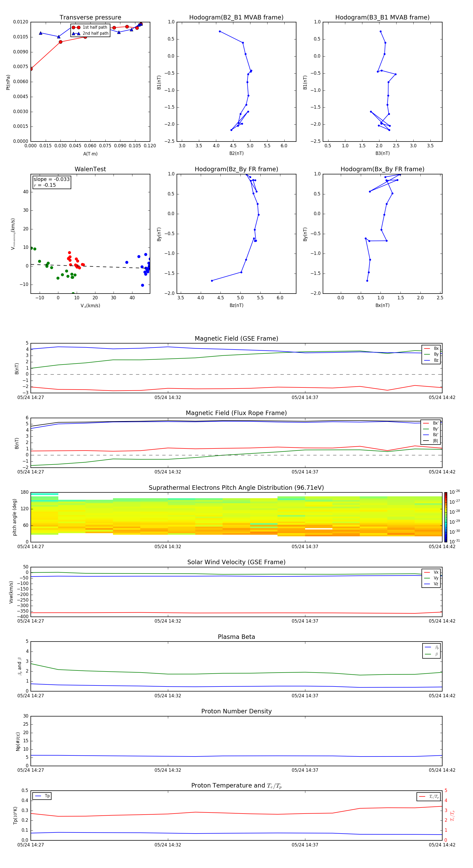Click "05/24 14:27" tick under Proton Temperature panel
The image size is (473, 868).
click(x=31, y=845)
